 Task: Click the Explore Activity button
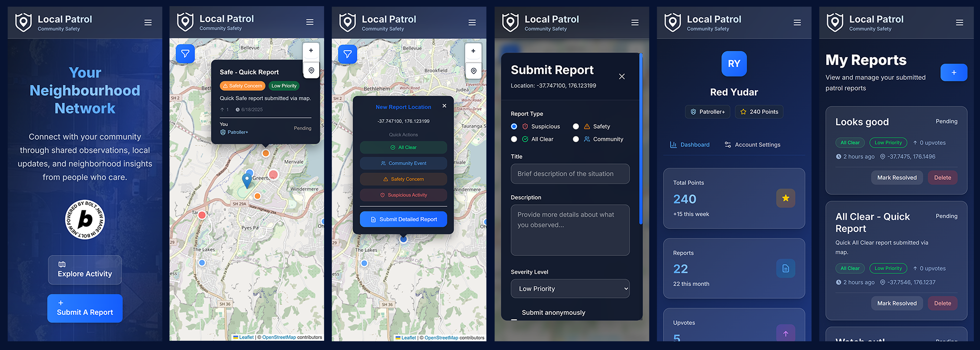pos(85,270)
